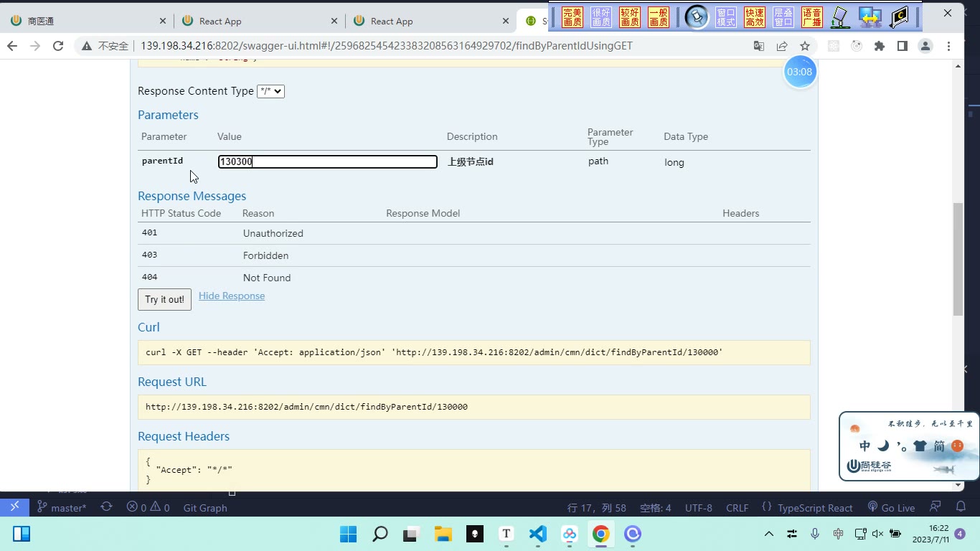Enable 快速高效 mode in remote toolbar
Screen dimensions: 980x551
click(755, 17)
